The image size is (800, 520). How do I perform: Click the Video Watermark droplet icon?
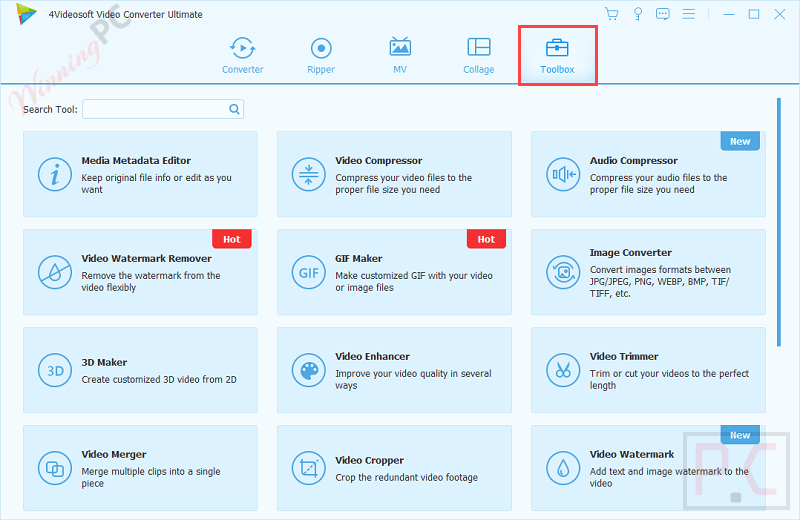click(563, 468)
